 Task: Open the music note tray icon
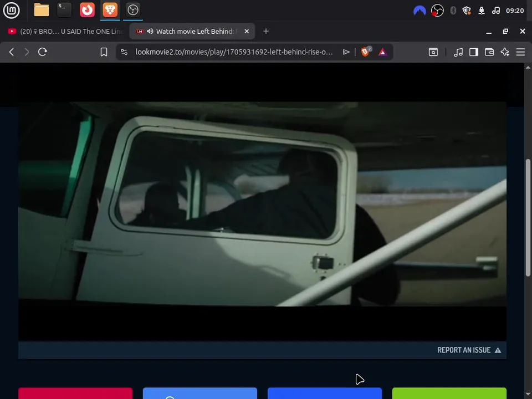[495, 11]
